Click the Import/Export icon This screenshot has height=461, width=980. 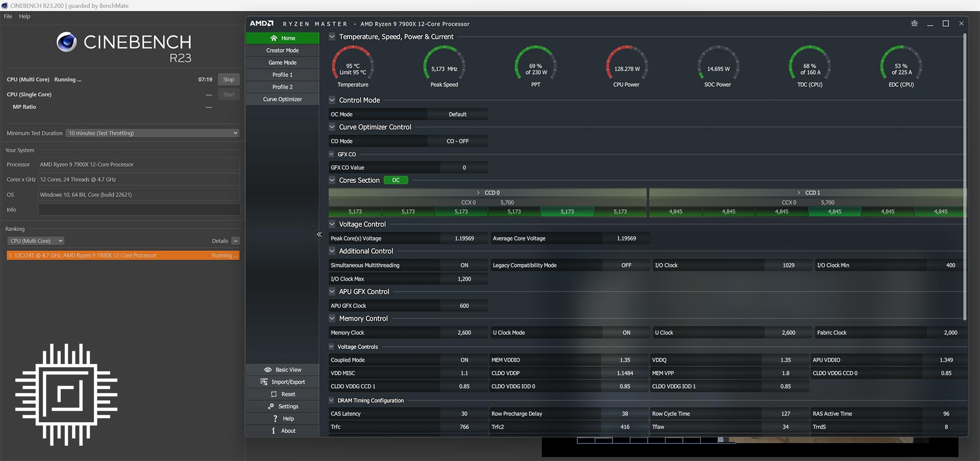[x=264, y=382]
